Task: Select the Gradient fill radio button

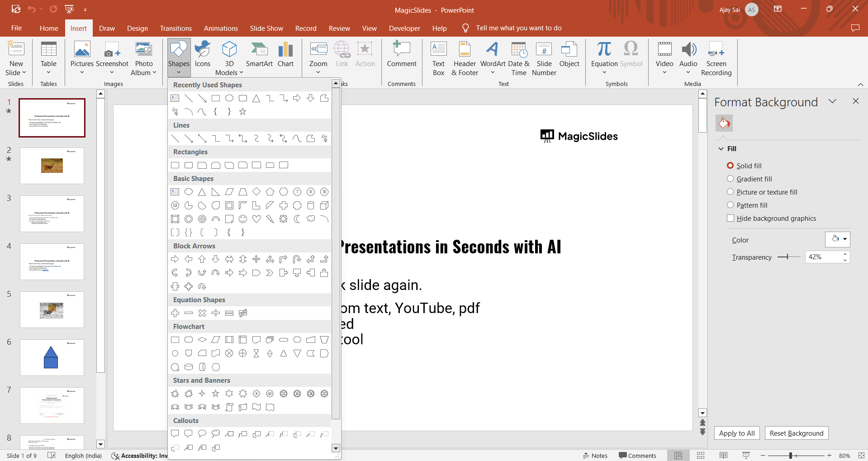Action: 730,179
